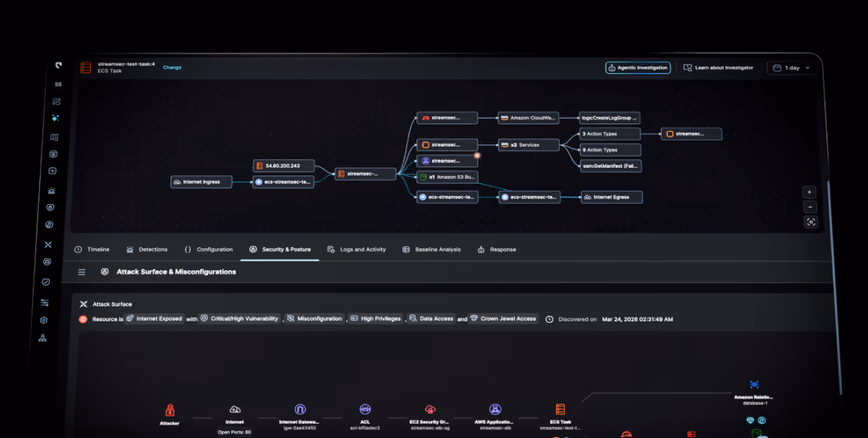Select the logs:CreateLogGroup graph node
This screenshot has width=868, height=438.
point(610,118)
